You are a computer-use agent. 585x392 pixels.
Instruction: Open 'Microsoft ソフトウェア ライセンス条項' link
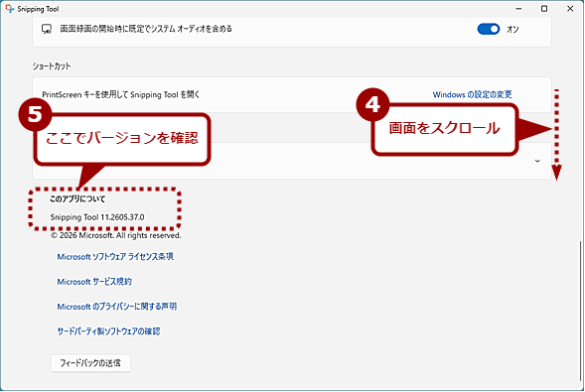pyautogui.click(x=115, y=257)
